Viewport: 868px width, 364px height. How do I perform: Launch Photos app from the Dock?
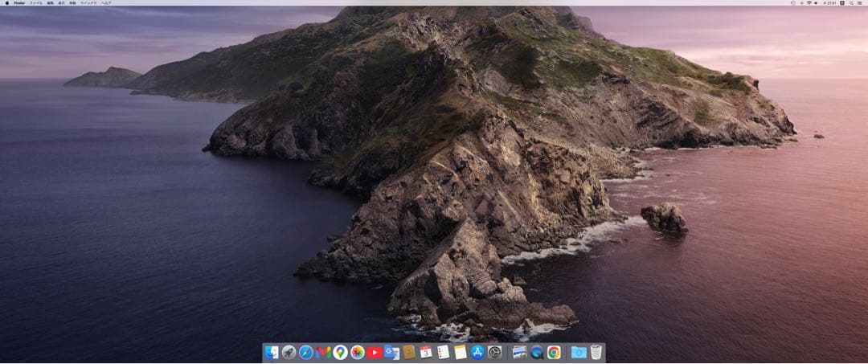[357, 352]
